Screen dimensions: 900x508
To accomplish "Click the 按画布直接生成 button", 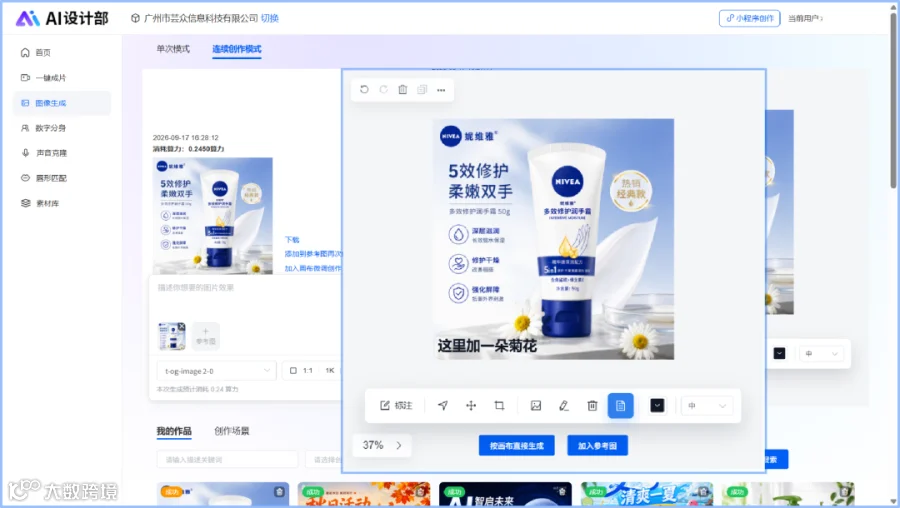I will click(517, 445).
